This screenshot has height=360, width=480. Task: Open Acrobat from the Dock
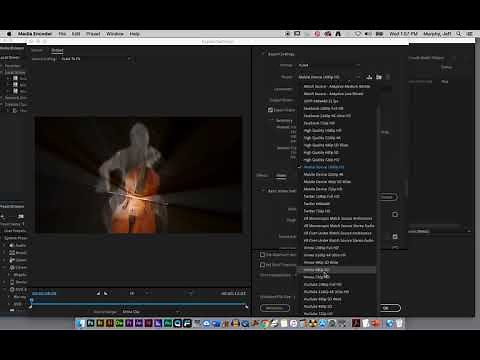point(356,323)
